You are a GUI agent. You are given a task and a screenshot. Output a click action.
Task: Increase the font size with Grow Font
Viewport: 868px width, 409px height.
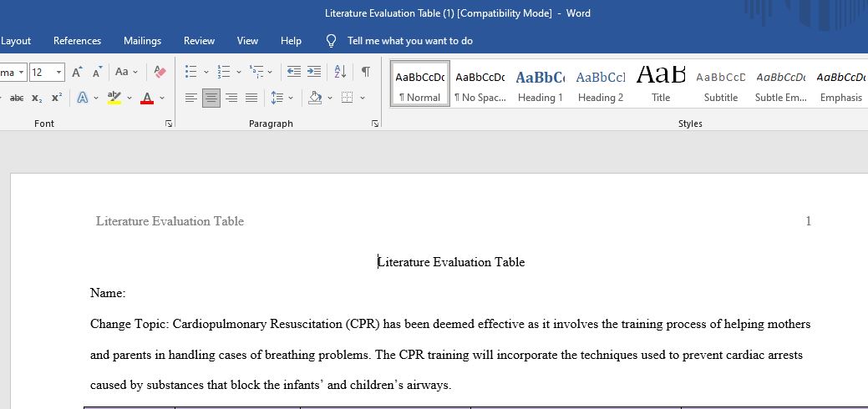(x=77, y=72)
